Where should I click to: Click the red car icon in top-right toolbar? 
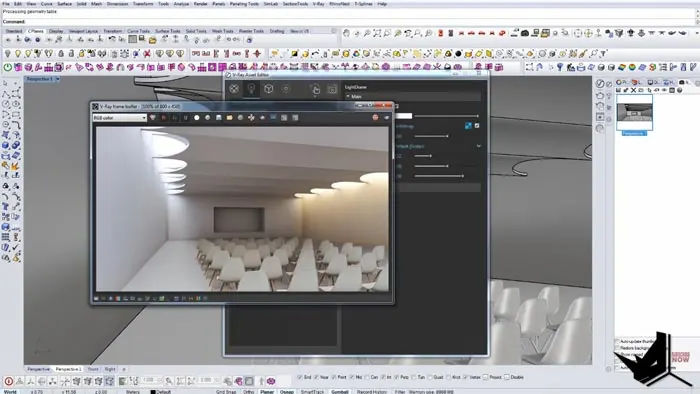pyautogui.click(x=471, y=33)
